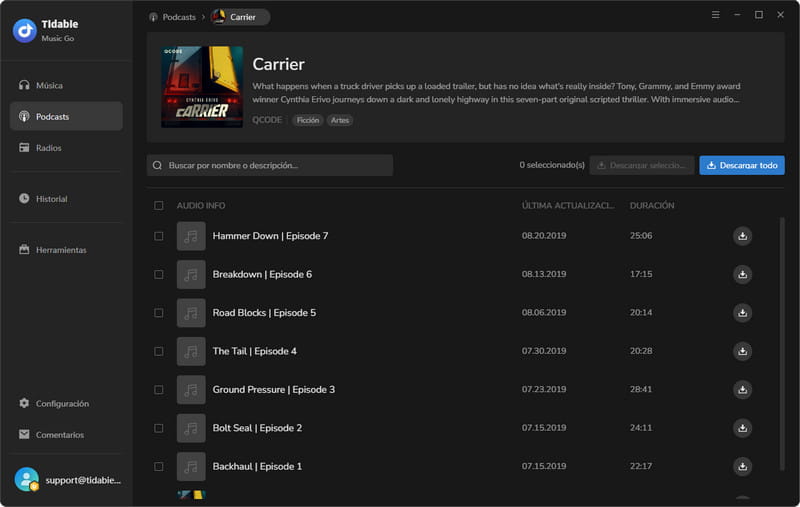Open the Radios section
Screen dimensions: 800x507
(x=66, y=148)
